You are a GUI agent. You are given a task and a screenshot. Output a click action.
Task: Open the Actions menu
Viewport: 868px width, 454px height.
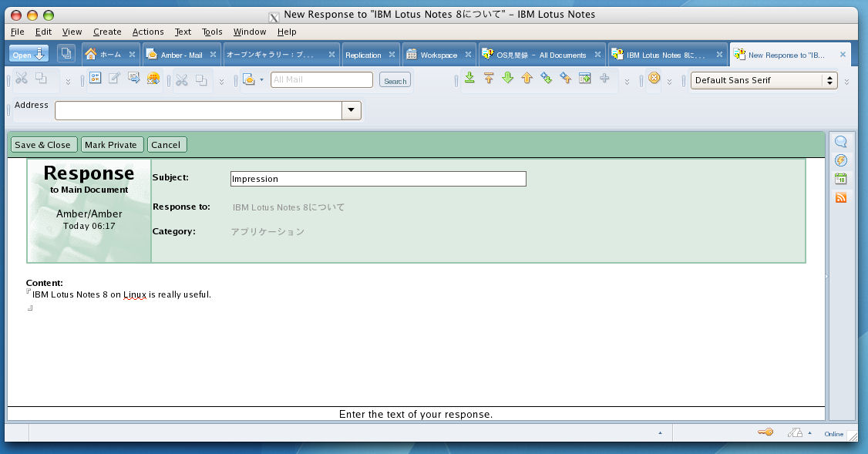(x=148, y=32)
